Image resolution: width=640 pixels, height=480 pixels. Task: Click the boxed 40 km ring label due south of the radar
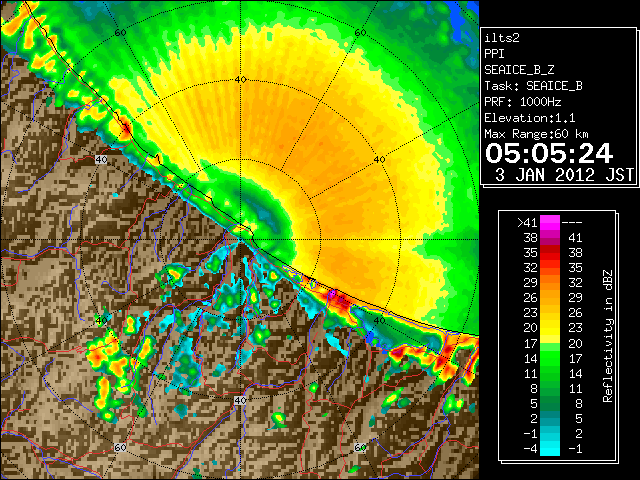[240, 400]
